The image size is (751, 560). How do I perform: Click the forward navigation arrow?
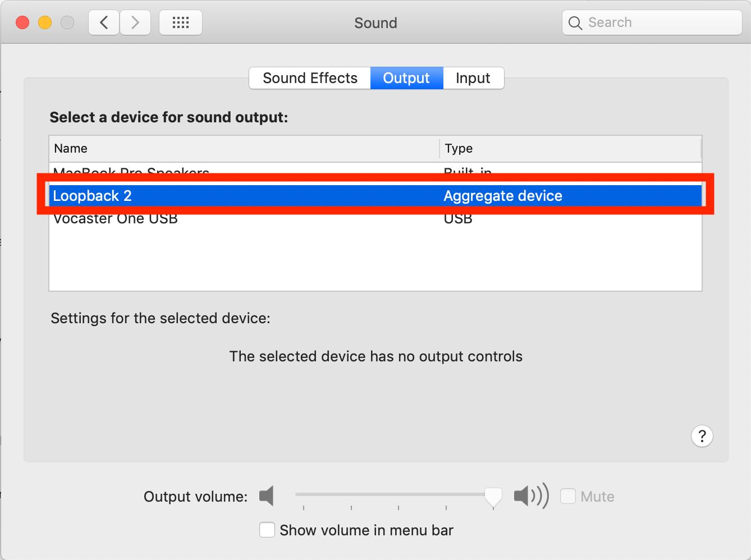pyautogui.click(x=135, y=23)
